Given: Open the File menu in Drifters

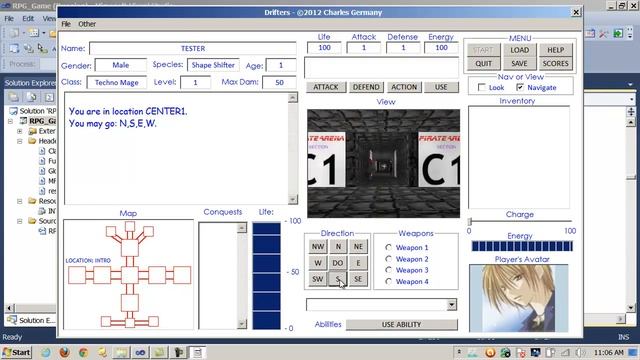Looking at the screenshot, I should coord(66,24).
